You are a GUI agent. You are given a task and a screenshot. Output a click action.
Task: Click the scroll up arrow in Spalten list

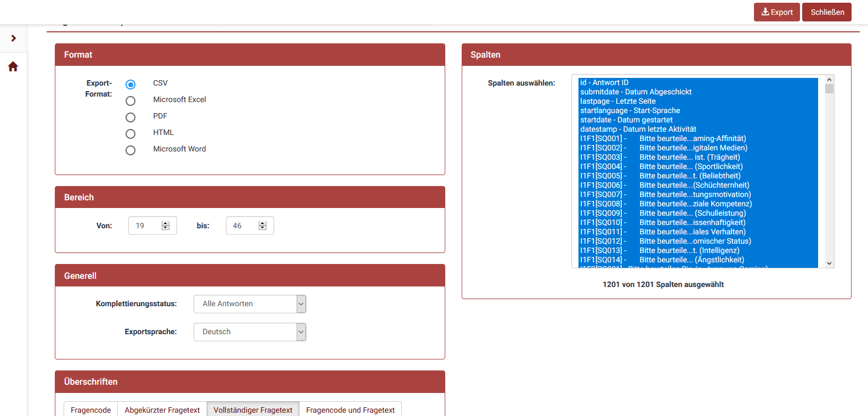click(829, 80)
